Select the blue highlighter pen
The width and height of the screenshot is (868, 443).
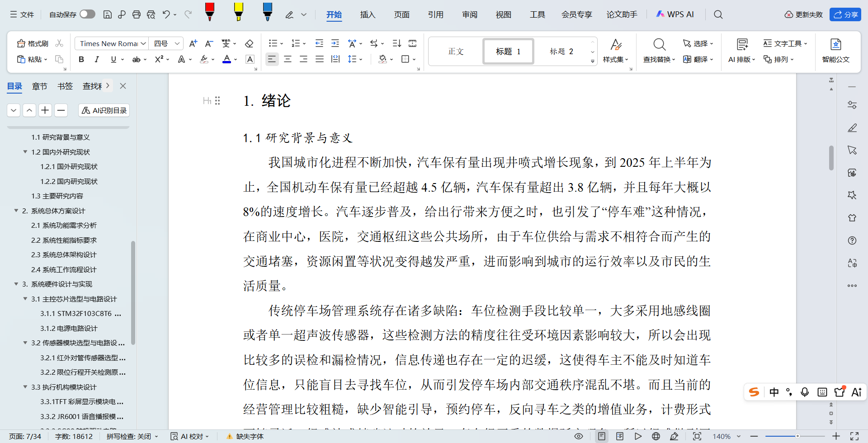pos(268,12)
